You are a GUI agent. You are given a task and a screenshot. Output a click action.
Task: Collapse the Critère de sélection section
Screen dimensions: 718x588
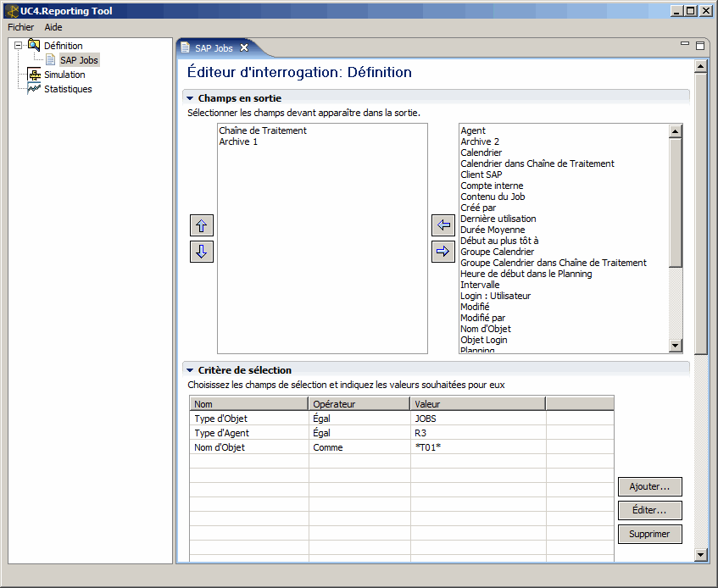[x=190, y=370]
